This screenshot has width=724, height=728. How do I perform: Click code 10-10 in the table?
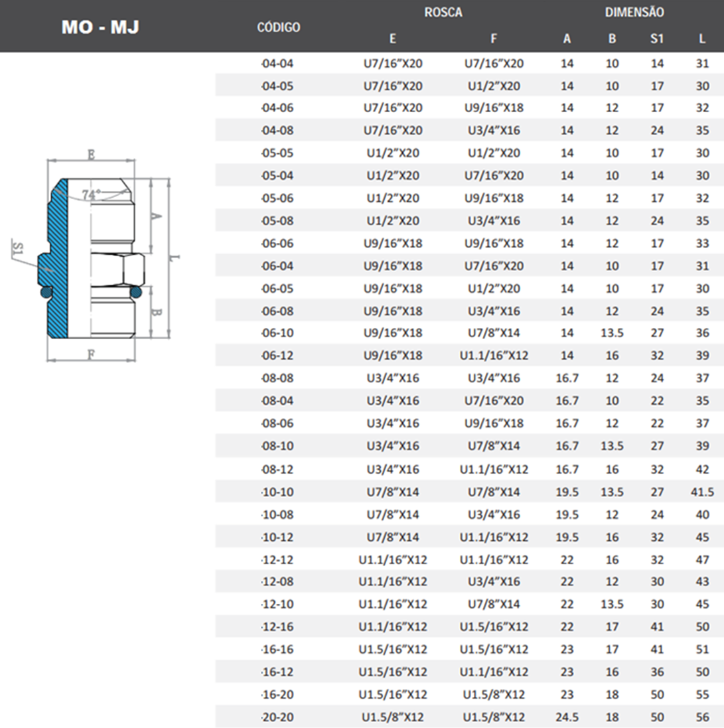click(x=277, y=492)
